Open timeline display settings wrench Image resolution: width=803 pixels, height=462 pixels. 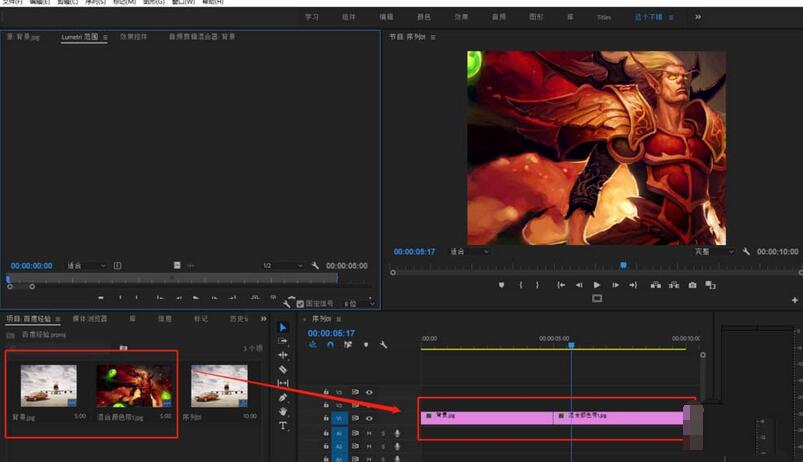(x=383, y=345)
